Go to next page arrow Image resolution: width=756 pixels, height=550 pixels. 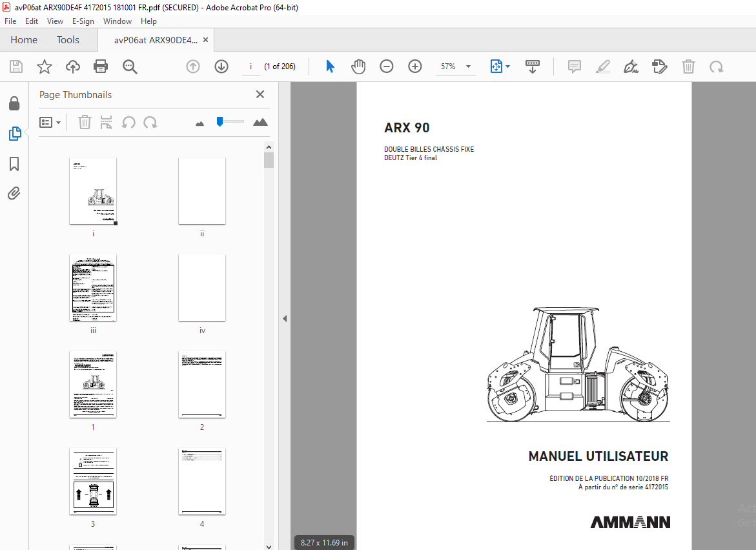click(221, 66)
